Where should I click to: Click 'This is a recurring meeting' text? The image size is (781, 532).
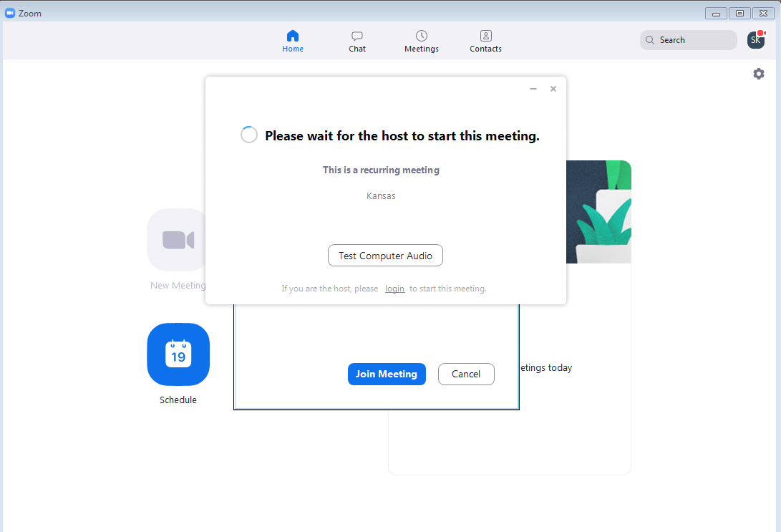click(x=381, y=170)
